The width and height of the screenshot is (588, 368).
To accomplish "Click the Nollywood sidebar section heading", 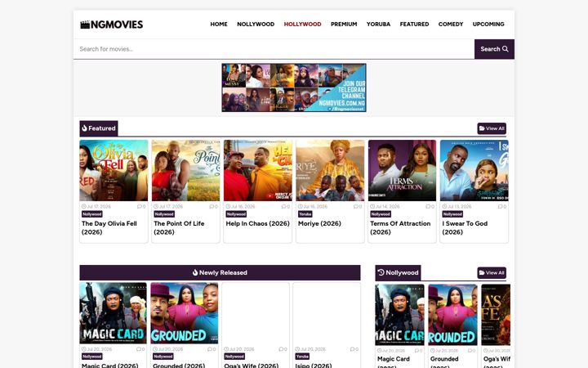I will click(398, 272).
